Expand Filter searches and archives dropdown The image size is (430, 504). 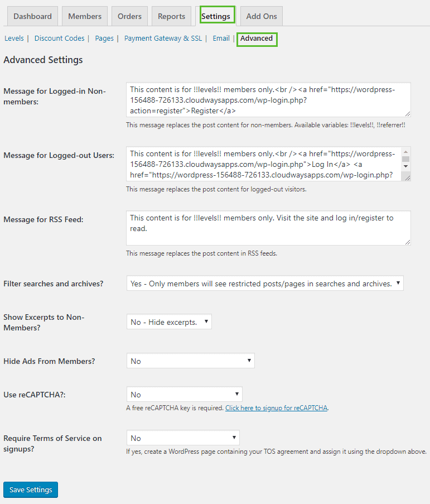[x=265, y=283]
